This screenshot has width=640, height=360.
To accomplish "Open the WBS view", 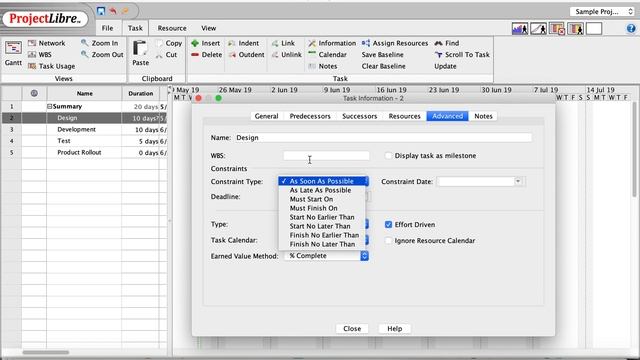I will tap(40, 54).
